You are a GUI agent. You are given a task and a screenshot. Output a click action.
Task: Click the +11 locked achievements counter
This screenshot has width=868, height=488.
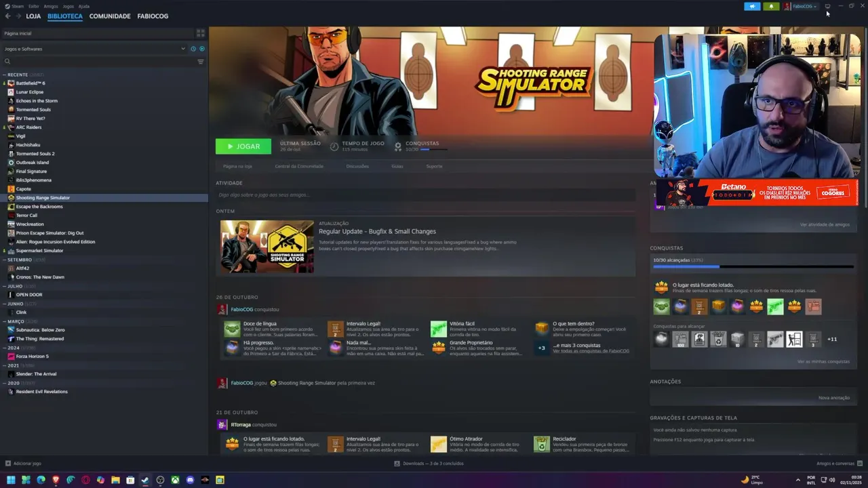point(832,339)
